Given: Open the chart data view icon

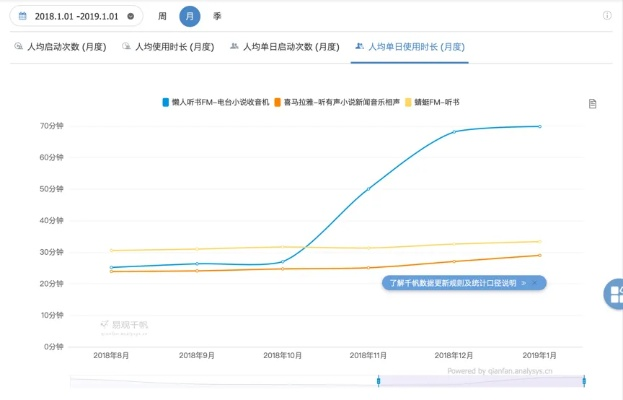Looking at the screenshot, I should click(x=593, y=103).
